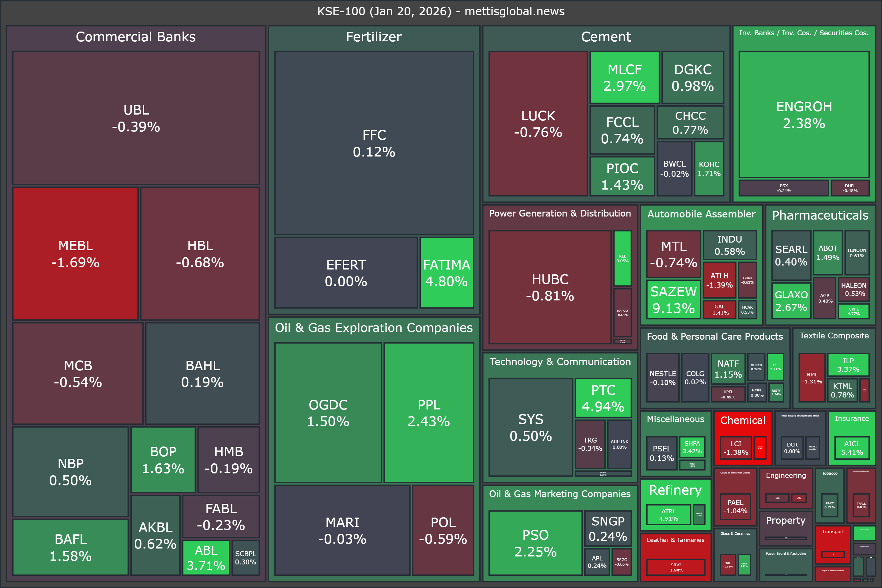
Task: Select the PTC 4.94% tile
Action: (x=603, y=398)
